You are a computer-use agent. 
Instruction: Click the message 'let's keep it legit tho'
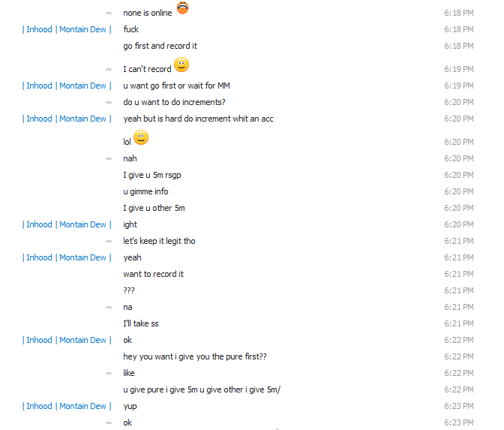point(159,241)
